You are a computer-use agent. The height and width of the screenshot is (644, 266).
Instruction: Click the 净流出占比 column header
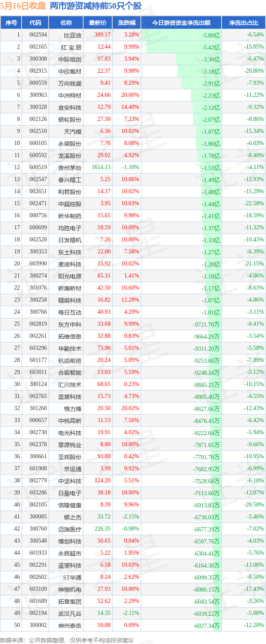(243, 23)
